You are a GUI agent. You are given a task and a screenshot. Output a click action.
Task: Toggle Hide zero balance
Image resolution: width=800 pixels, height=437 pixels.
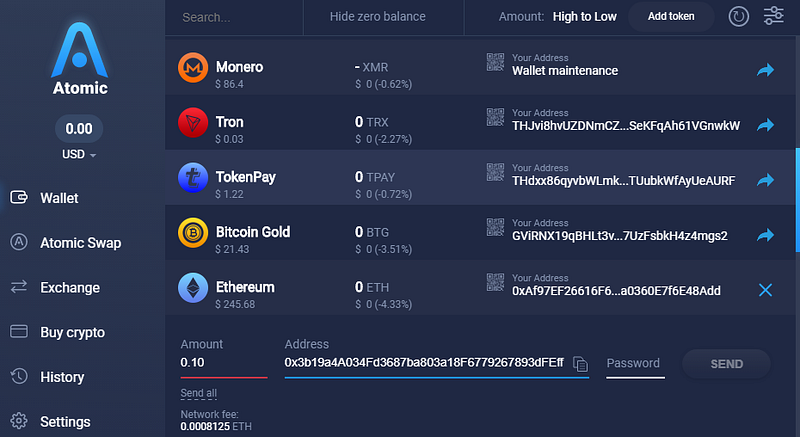pos(378,17)
